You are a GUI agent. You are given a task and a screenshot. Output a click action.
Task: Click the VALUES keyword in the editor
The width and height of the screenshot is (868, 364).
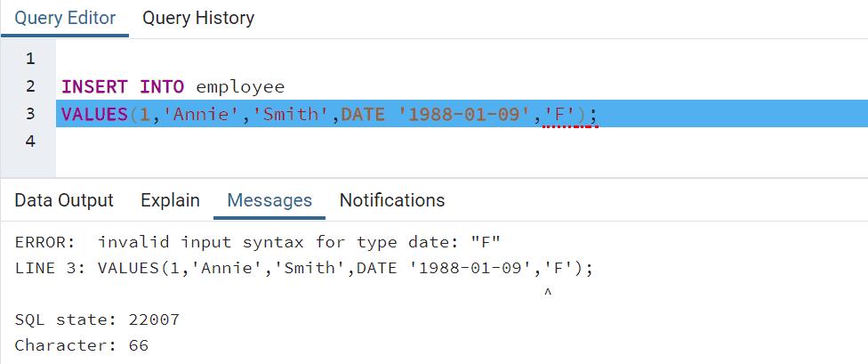coord(95,114)
